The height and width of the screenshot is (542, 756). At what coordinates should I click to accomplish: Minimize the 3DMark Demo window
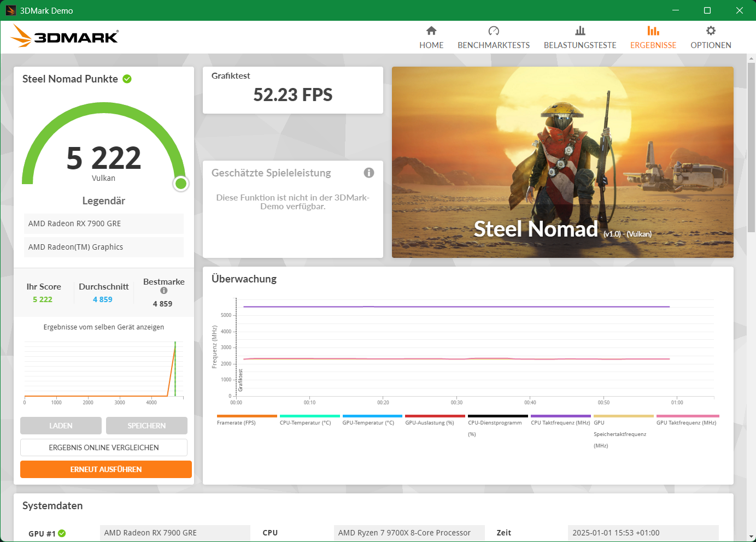tap(676, 10)
